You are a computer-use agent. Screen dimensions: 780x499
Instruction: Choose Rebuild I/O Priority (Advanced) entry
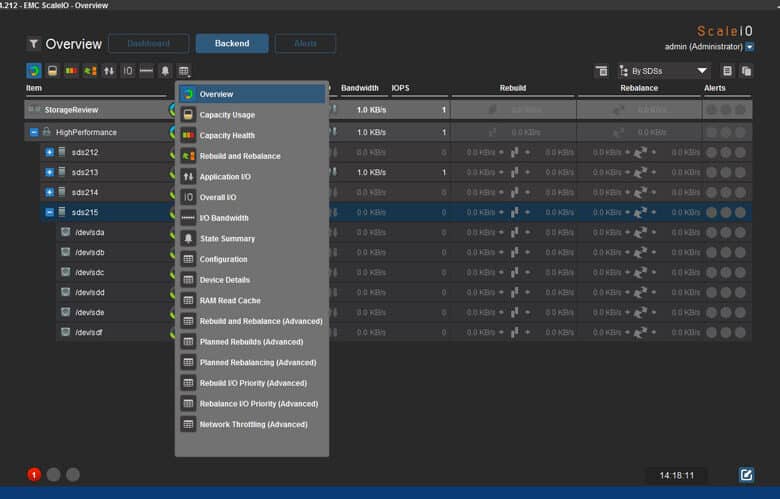(x=252, y=383)
